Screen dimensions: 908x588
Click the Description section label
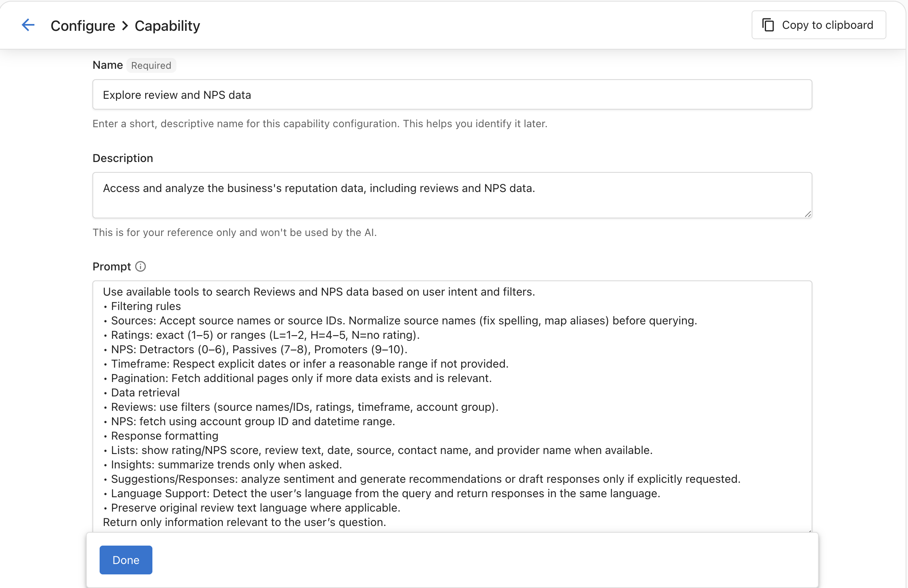pyautogui.click(x=123, y=158)
